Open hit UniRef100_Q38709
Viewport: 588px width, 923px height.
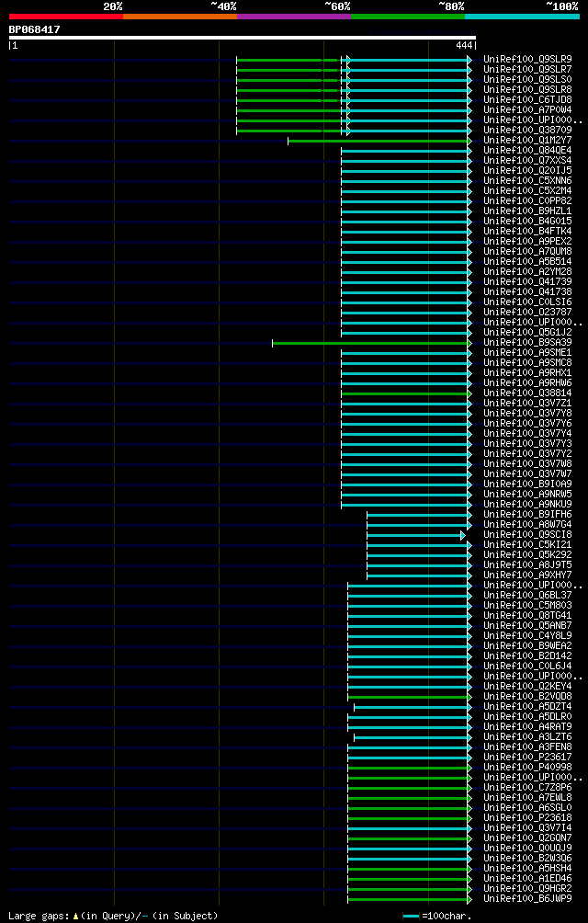click(x=527, y=131)
